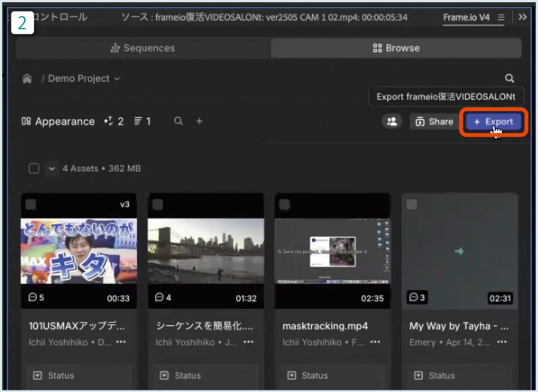This screenshot has height=392, width=538.
Task: Open the Brooklyn Bridge video thumbnail
Action: [206, 251]
